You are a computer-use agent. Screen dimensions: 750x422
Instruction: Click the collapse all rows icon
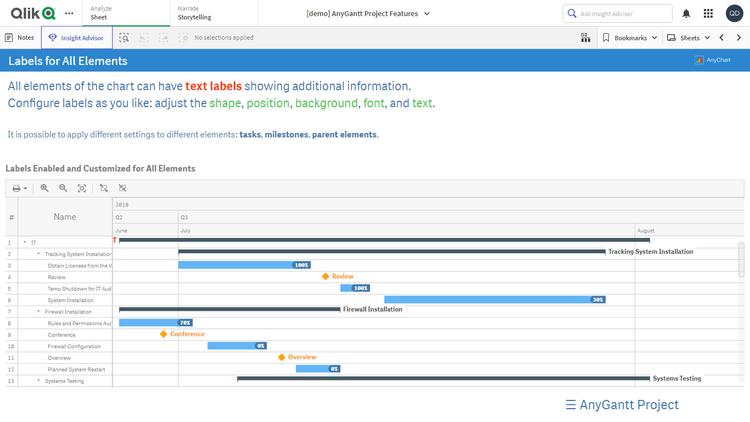[x=123, y=188]
